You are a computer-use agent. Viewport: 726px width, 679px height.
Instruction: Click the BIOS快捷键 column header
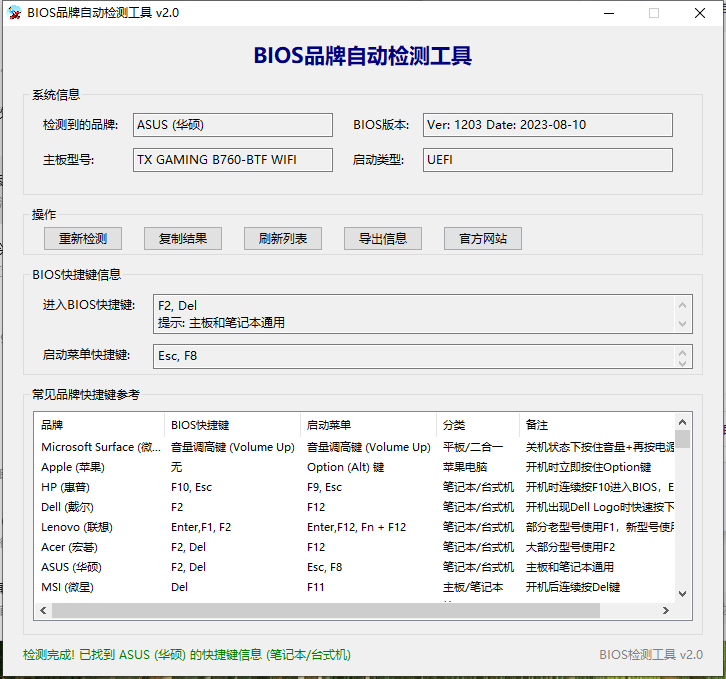point(232,425)
